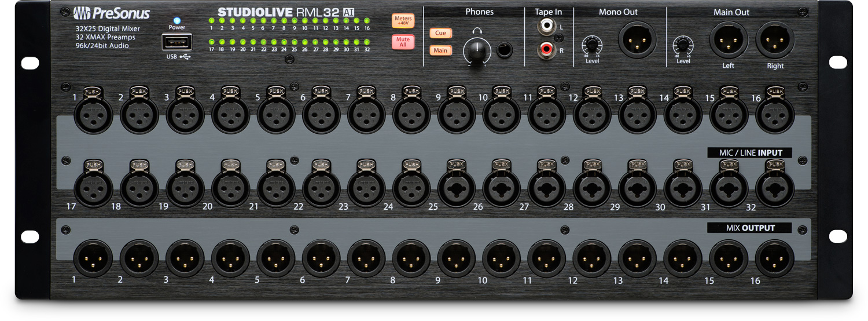This screenshot has height=321, width=868.
Task: Click the "32X25 Digital Mixer" text
Action: coord(107,28)
